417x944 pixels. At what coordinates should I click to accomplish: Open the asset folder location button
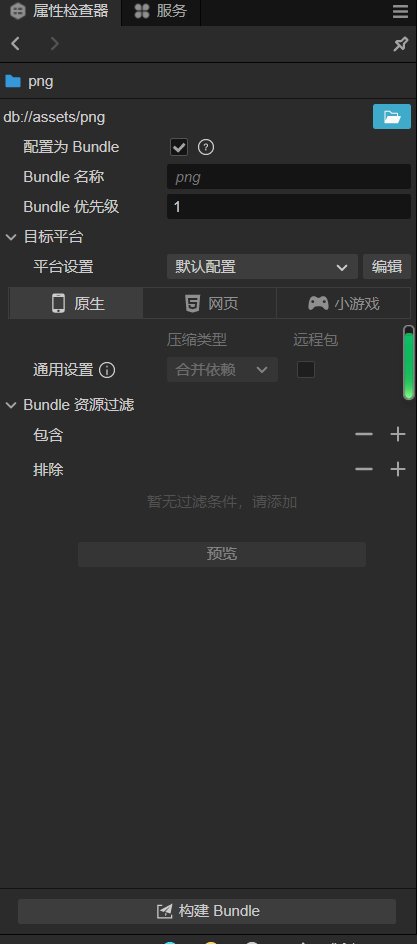pos(392,117)
